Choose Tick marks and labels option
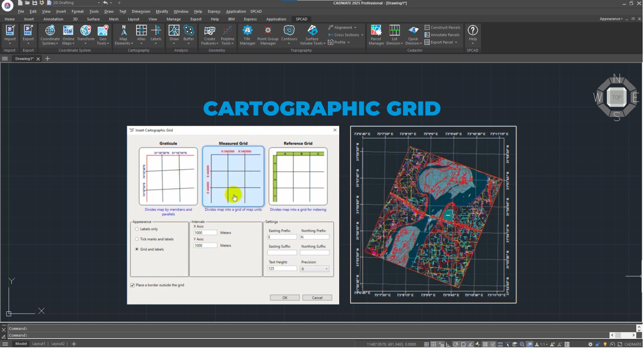 pos(137,239)
